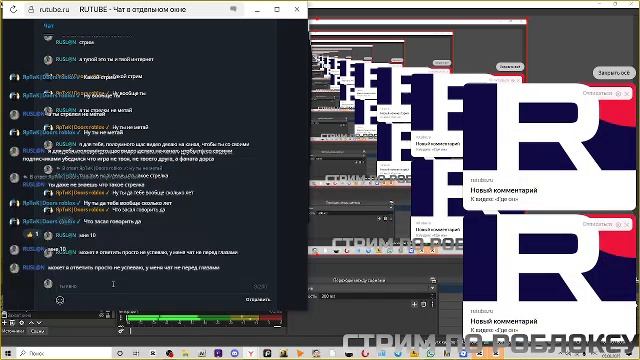Click the Закрыть всё notifications button
Viewport: 640px width, 360px height.
[614, 73]
